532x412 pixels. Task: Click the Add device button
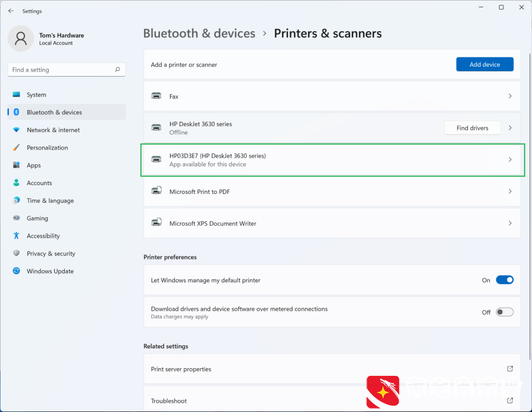tap(484, 65)
